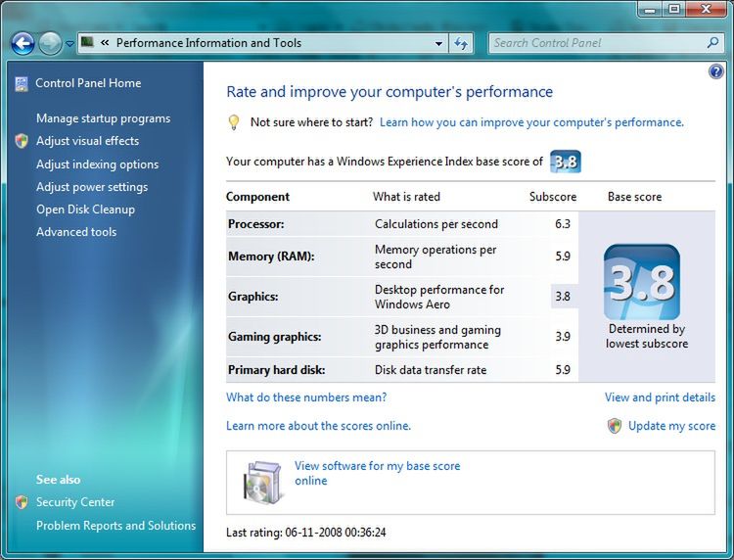Minimize the window
The image size is (734, 560).
[x=650, y=9]
